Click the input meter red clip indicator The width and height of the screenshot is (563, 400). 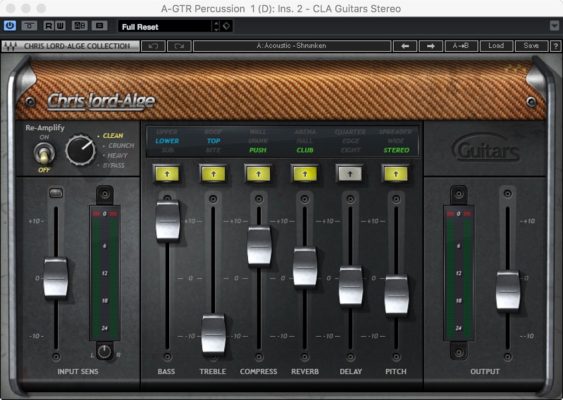(104, 214)
